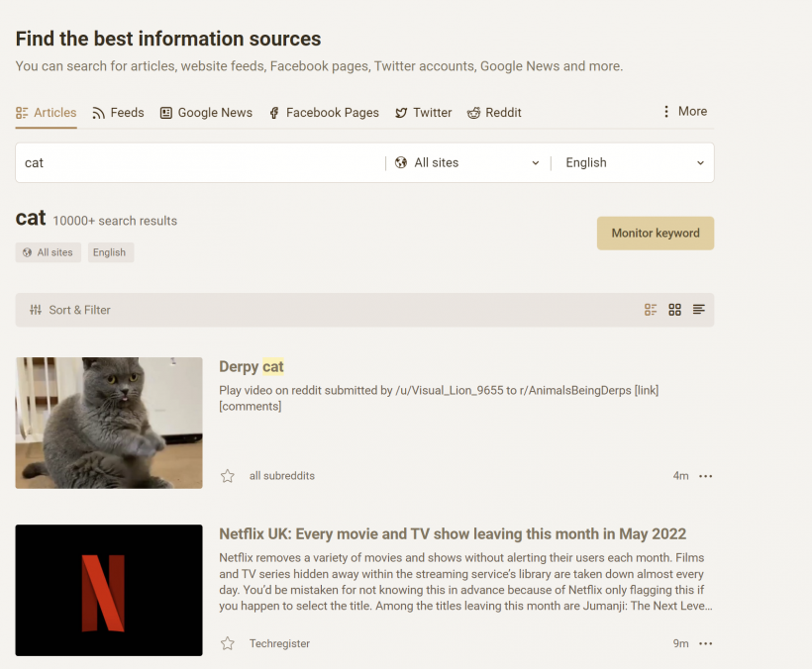Switch to grid cards view icon

coord(675,310)
